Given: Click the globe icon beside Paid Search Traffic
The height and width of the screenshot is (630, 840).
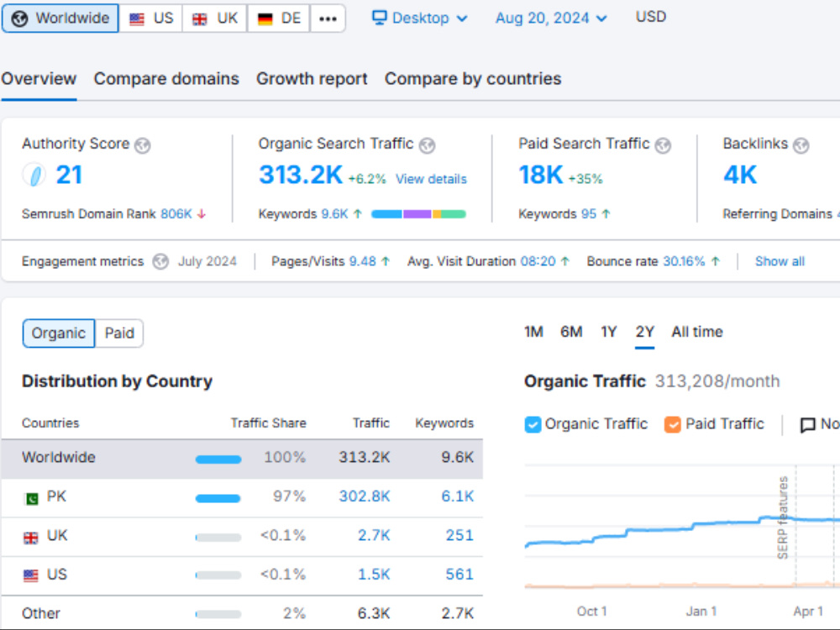Looking at the screenshot, I should pos(663,145).
